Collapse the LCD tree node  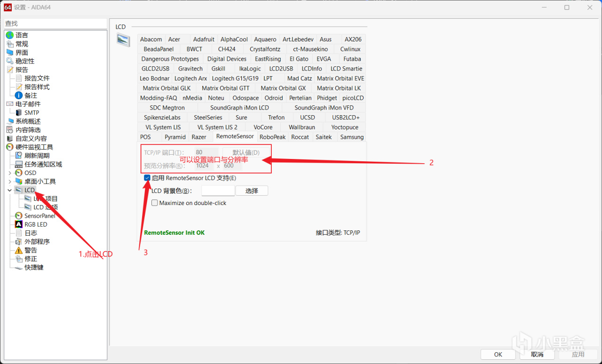pos(10,190)
